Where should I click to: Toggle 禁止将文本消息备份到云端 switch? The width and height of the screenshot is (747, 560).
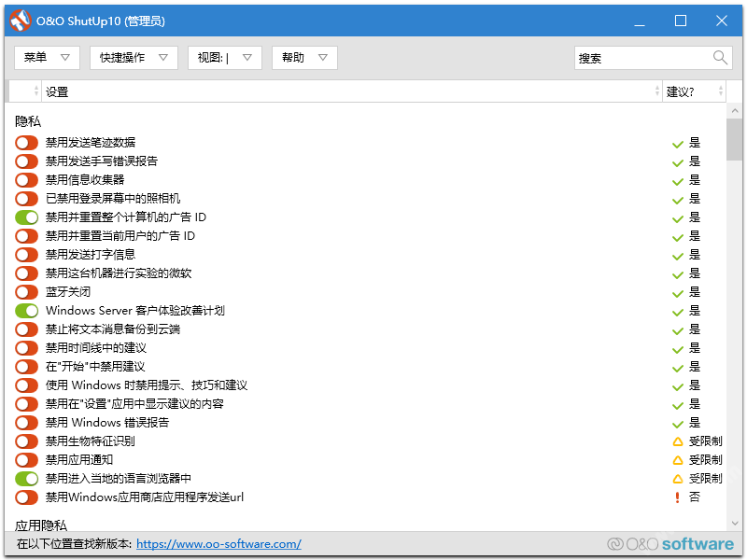pyautogui.click(x=26, y=329)
